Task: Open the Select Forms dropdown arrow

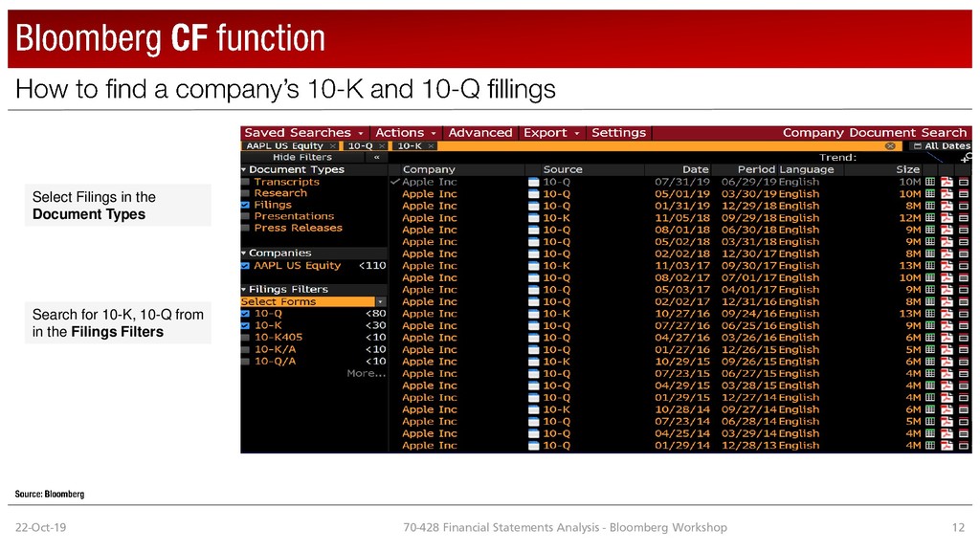Action: click(380, 301)
